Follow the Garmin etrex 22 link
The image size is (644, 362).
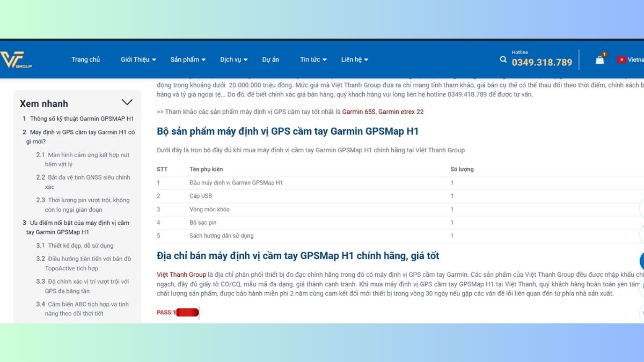(x=401, y=112)
